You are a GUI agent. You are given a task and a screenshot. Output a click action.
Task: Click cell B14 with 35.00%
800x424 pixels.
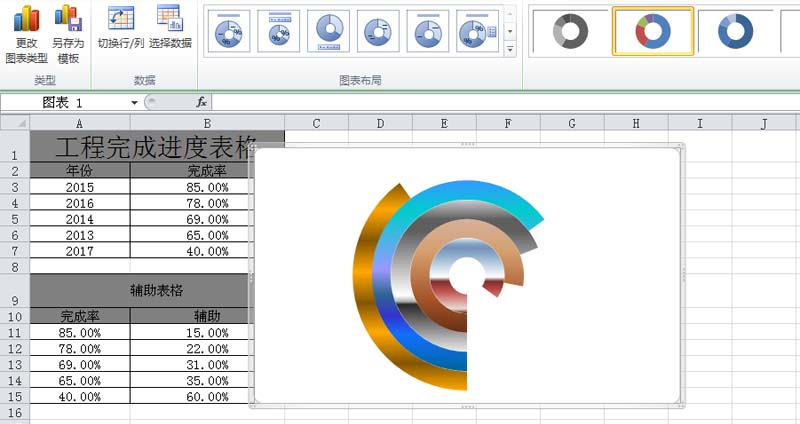pyautogui.click(x=190, y=380)
